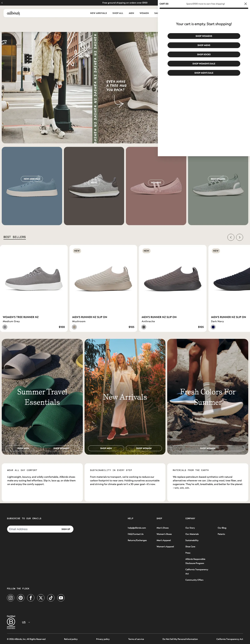Open Terms of service link
The width and height of the screenshot is (250, 644).
136,639
